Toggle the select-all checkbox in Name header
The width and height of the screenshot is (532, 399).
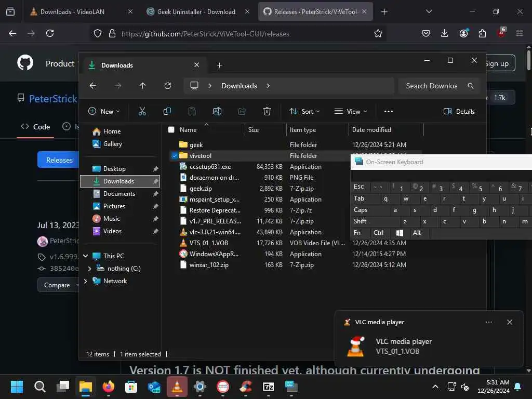pyautogui.click(x=171, y=129)
